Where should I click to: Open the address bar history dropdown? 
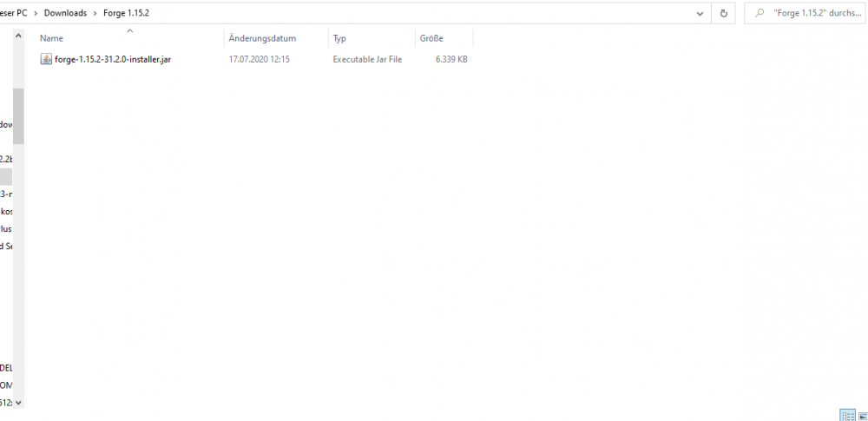[700, 13]
